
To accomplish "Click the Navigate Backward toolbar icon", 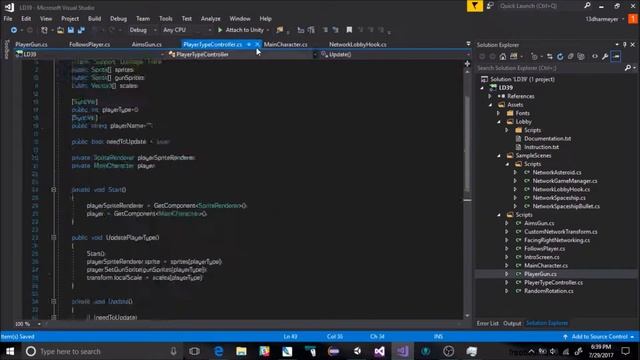I will (13, 30).
